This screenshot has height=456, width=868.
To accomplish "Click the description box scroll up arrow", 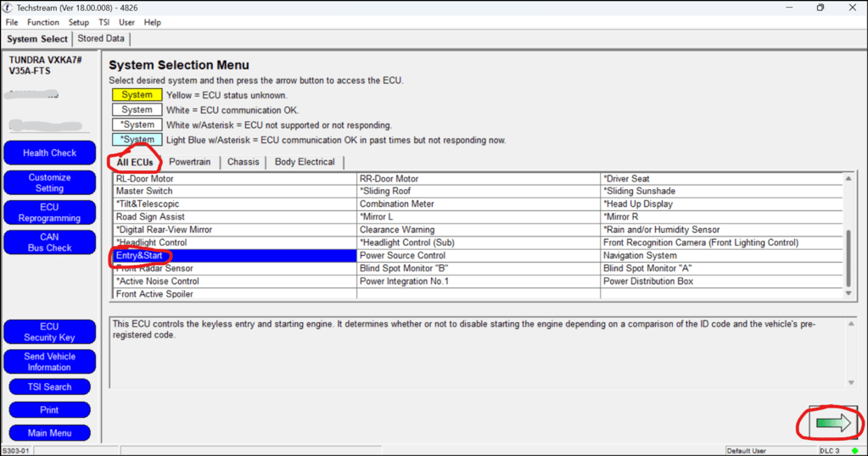I will point(851,323).
